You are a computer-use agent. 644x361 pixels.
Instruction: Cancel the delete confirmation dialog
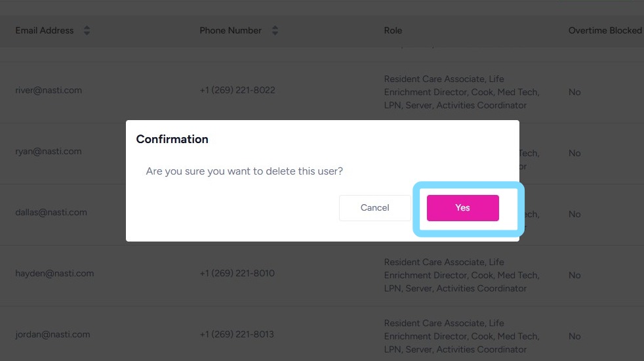click(x=374, y=207)
